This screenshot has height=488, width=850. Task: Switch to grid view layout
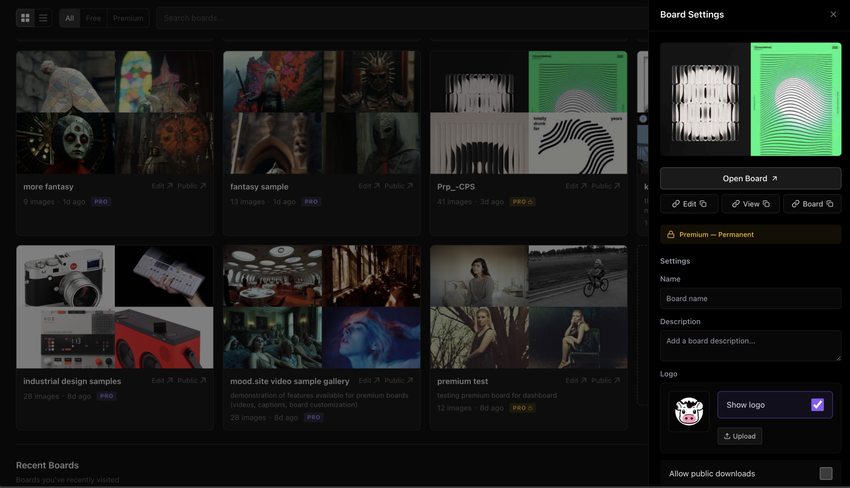(25, 18)
